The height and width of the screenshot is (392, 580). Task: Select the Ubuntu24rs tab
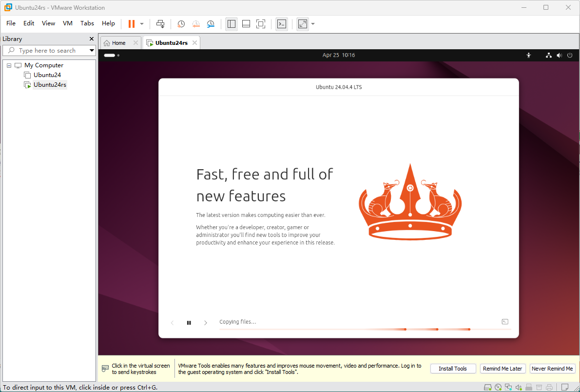point(171,43)
